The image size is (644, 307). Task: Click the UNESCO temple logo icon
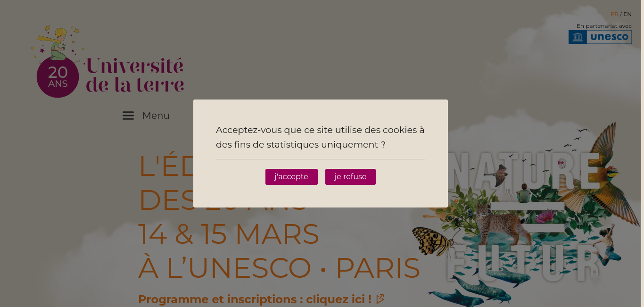578,37
